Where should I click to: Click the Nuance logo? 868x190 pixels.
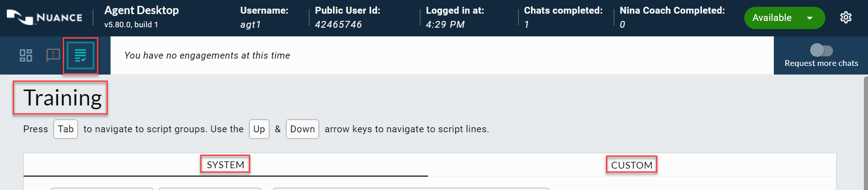click(x=45, y=17)
